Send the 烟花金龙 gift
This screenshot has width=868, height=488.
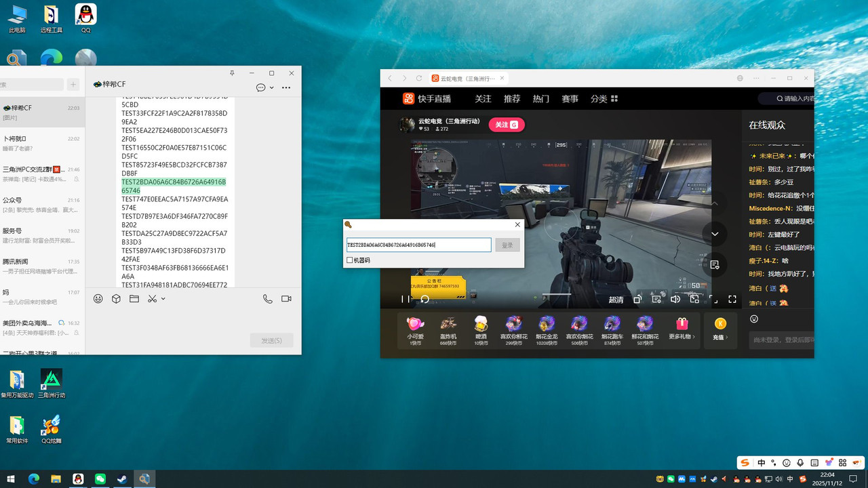point(547,331)
